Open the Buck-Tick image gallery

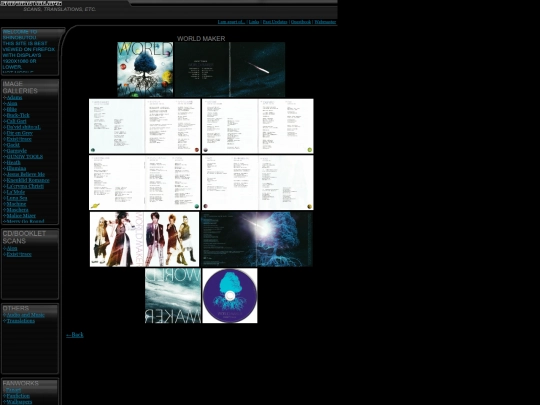(x=18, y=115)
